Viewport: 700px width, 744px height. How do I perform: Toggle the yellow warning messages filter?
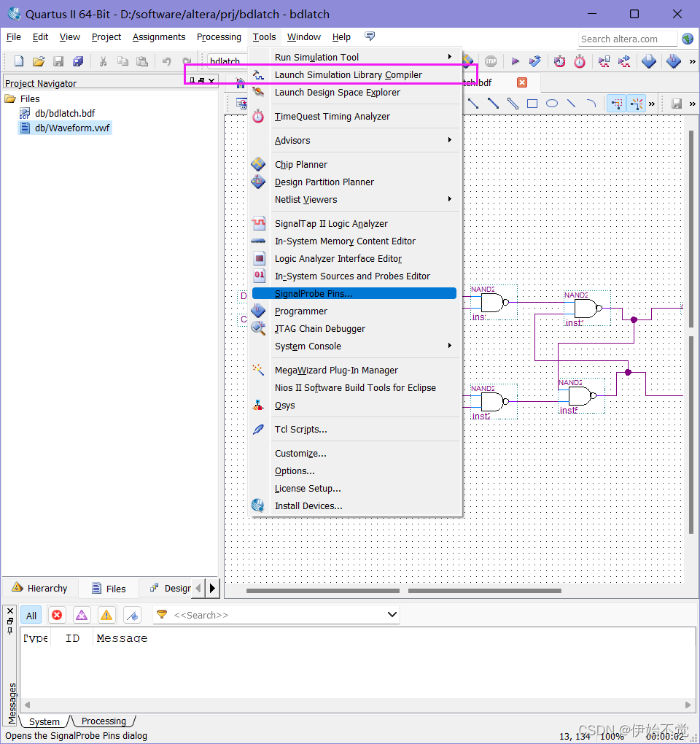coord(106,616)
